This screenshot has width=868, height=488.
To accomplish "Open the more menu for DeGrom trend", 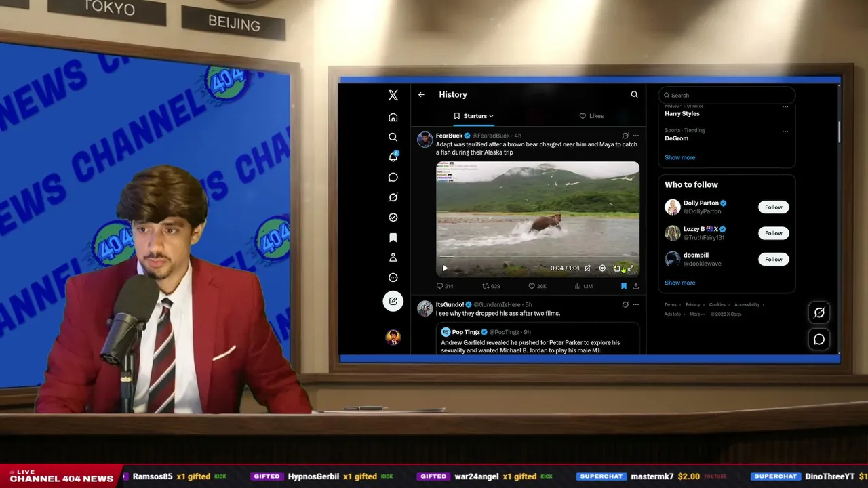I will click(785, 131).
